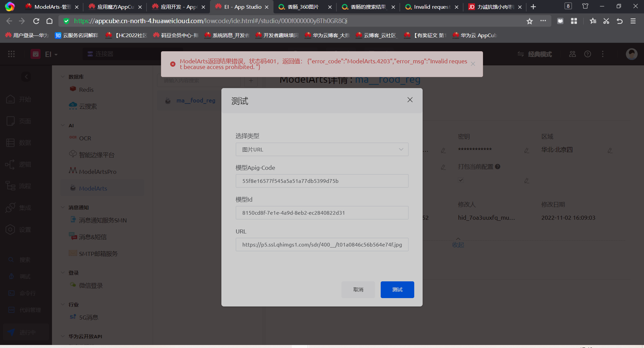
Task: Open the browser home page
Action: [49, 21]
